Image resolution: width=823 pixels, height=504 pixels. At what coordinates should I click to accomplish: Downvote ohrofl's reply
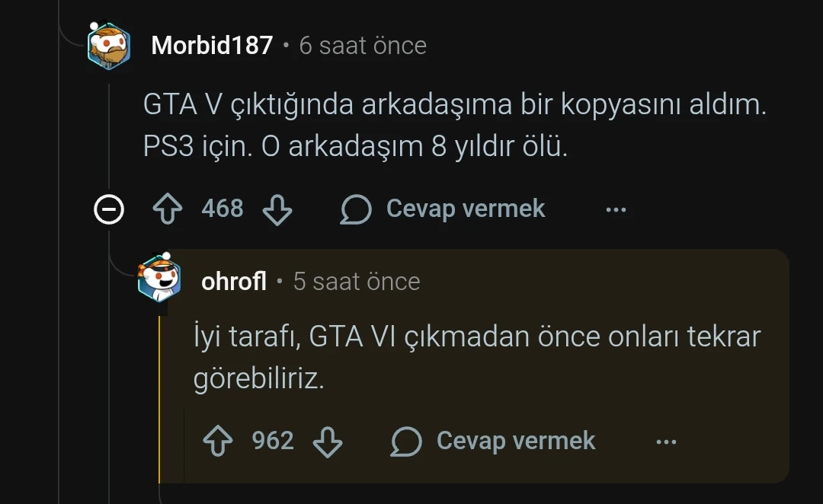click(x=328, y=442)
